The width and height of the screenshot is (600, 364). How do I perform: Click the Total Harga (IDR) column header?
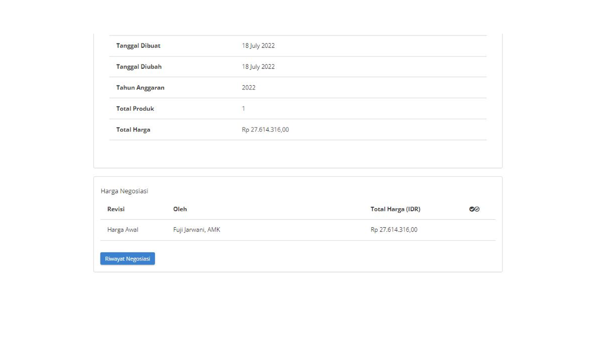pyautogui.click(x=395, y=209)
